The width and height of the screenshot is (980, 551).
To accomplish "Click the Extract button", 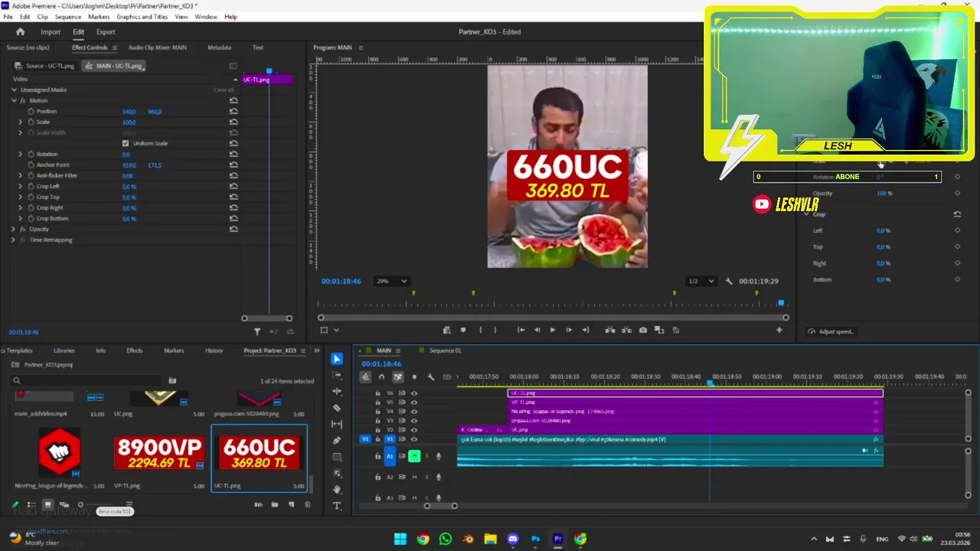I will point(626,330).
